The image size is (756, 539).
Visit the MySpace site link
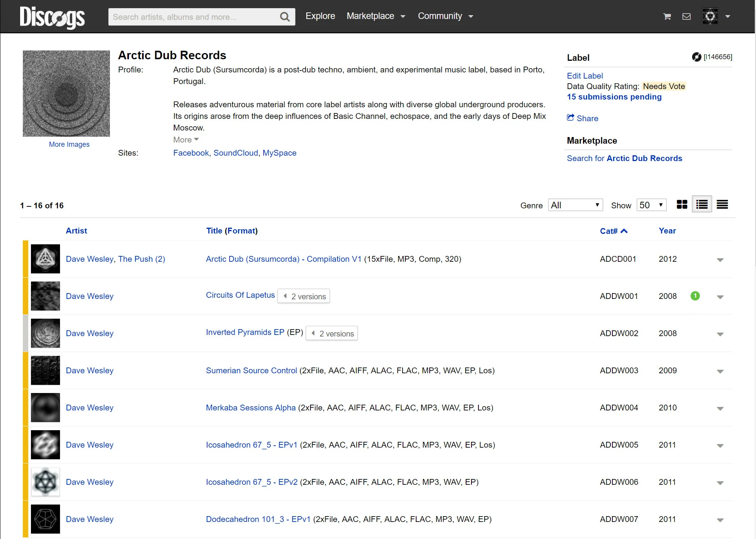tap(279, 153)
